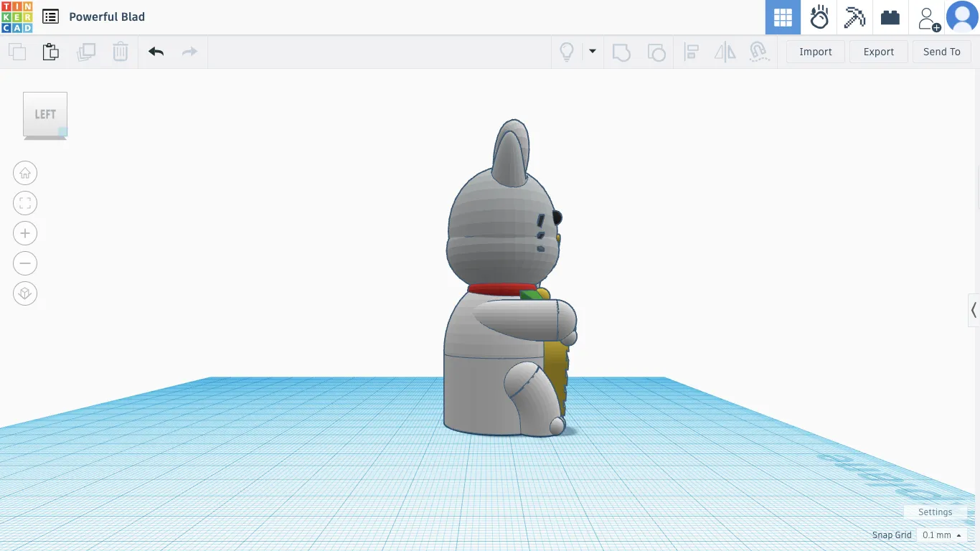Open the Bricks mode

(x=890, y=17)
